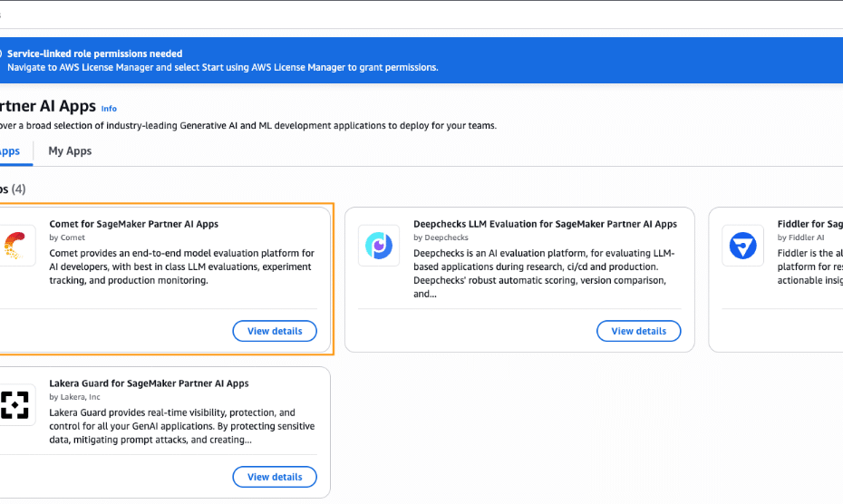The width and height of the screenshot is (843, 504).
Task: Click the 'by Comet' vendor text
Action: (x=67, y=237)
